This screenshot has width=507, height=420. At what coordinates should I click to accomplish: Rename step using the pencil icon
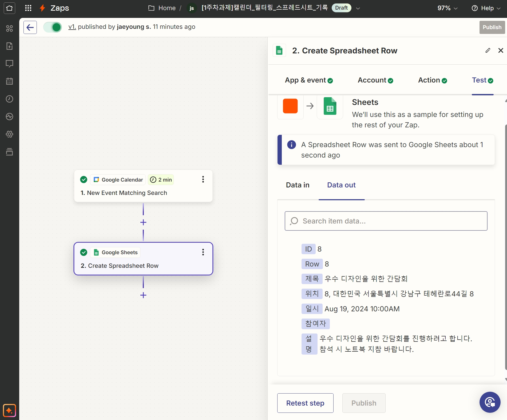click(x=488, y=50)
